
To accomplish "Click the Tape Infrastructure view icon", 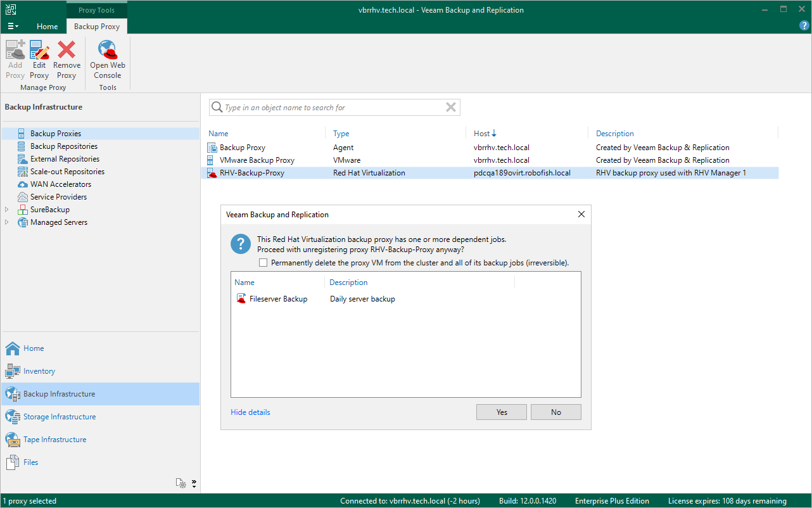I will (13, 440).
